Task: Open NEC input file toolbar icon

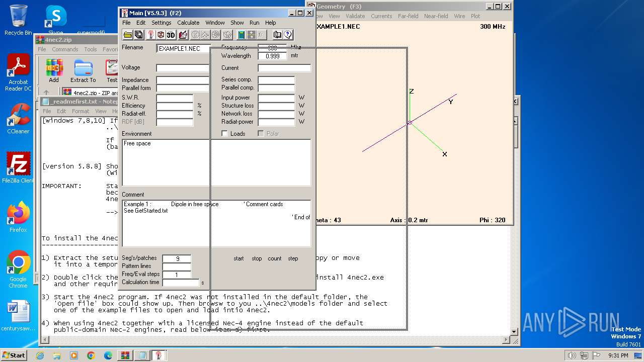Action: coord(128,35)
